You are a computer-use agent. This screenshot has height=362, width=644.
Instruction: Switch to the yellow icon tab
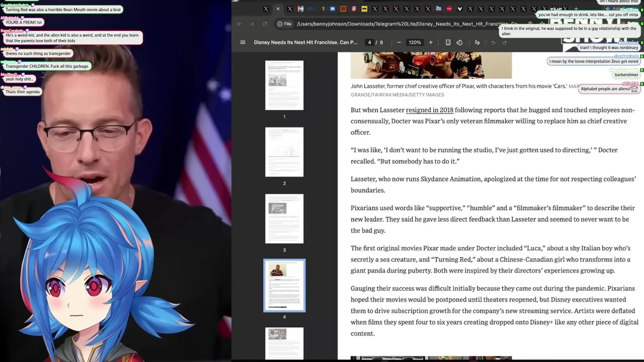[x=364, y=9]
